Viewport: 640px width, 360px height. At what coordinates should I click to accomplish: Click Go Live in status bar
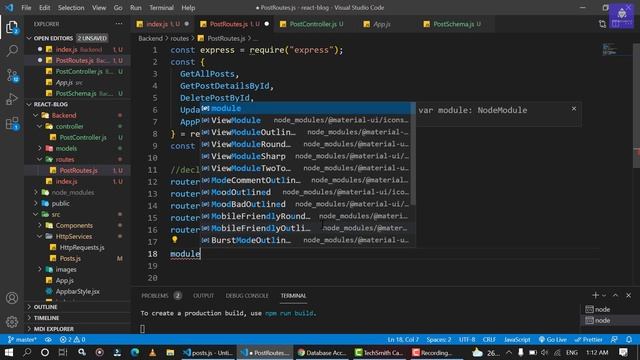pyautogui.click(x=553, y=340)
